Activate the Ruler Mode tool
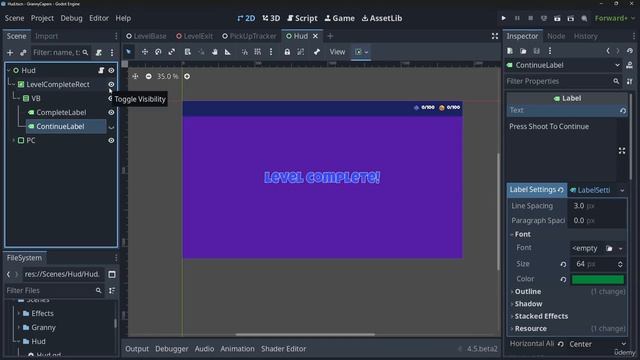 click(228, 52)
